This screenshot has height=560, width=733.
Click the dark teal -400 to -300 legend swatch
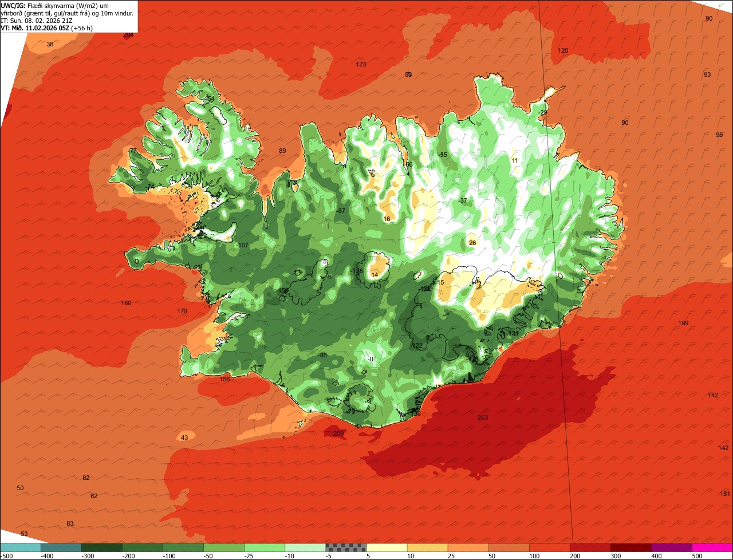pyautogui.click(x=61, y=547)
